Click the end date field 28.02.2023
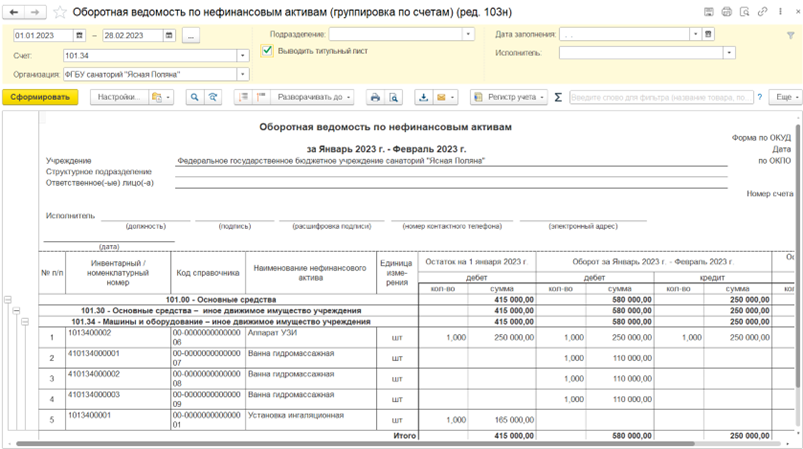Viewport: 803px width, 449px height. tap(133, 35)
